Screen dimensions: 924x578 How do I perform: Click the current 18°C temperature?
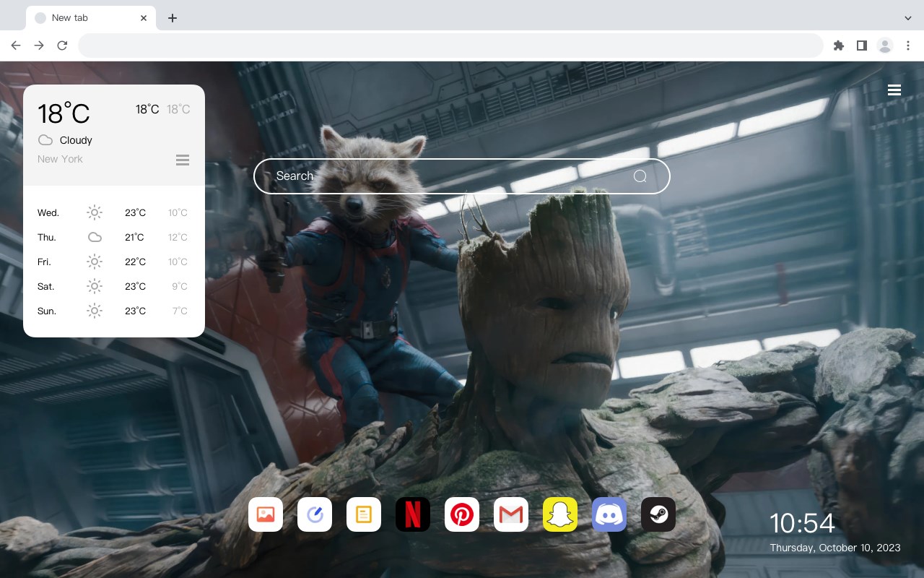pyautogui.click(x=64, y=113)
